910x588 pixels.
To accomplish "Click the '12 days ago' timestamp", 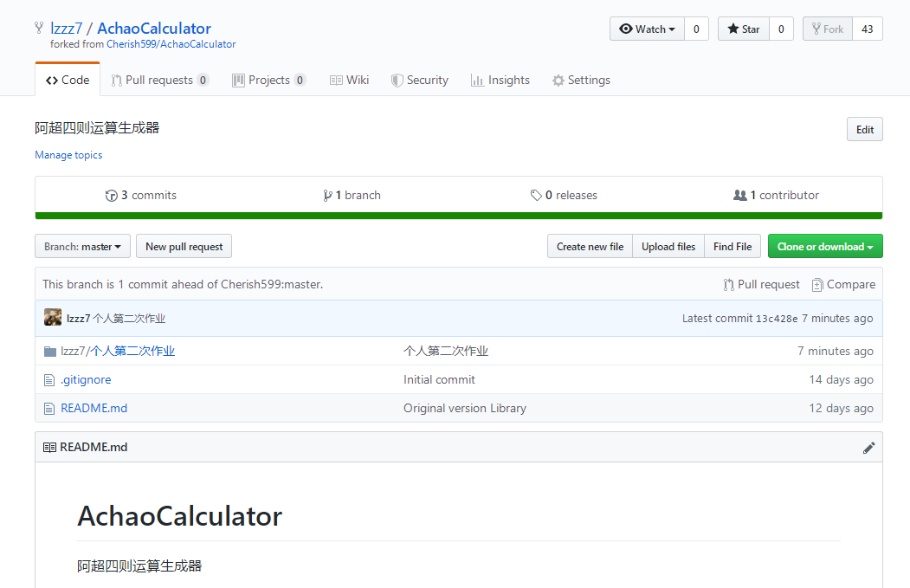I will click(x=842, y=408).
